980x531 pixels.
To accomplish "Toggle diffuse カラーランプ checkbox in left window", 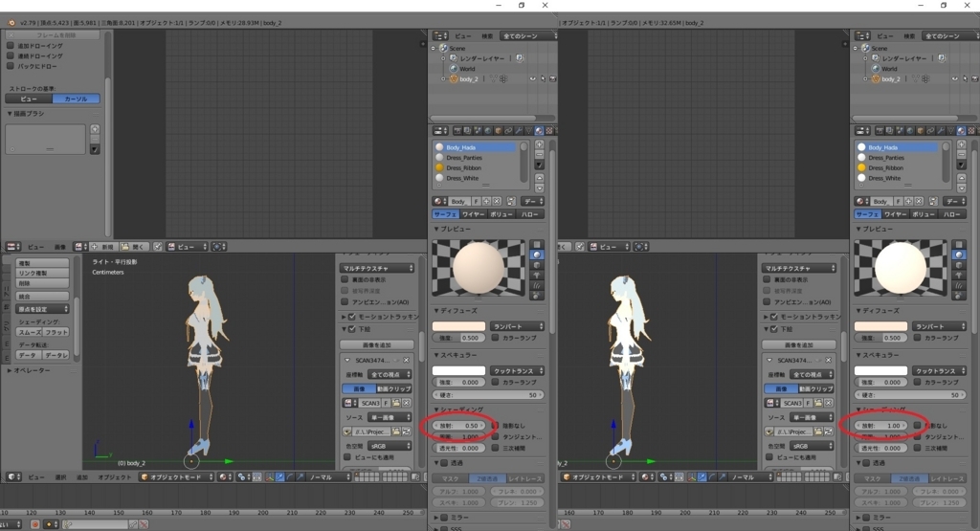I will [495, 338].
